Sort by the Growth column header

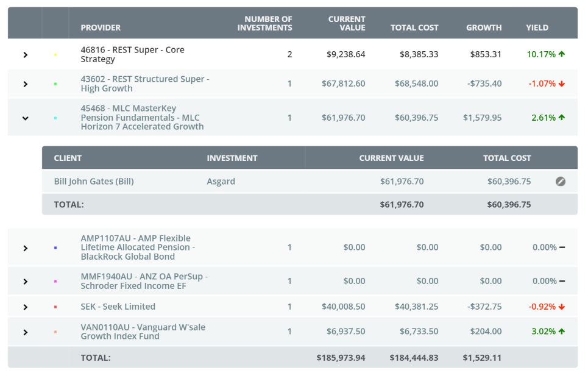(x=484, y=27)
